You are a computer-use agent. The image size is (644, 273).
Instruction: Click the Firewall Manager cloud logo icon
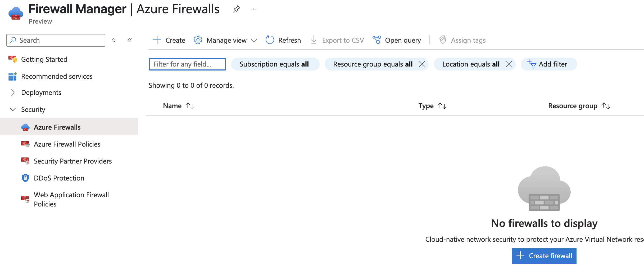[16, 13]
